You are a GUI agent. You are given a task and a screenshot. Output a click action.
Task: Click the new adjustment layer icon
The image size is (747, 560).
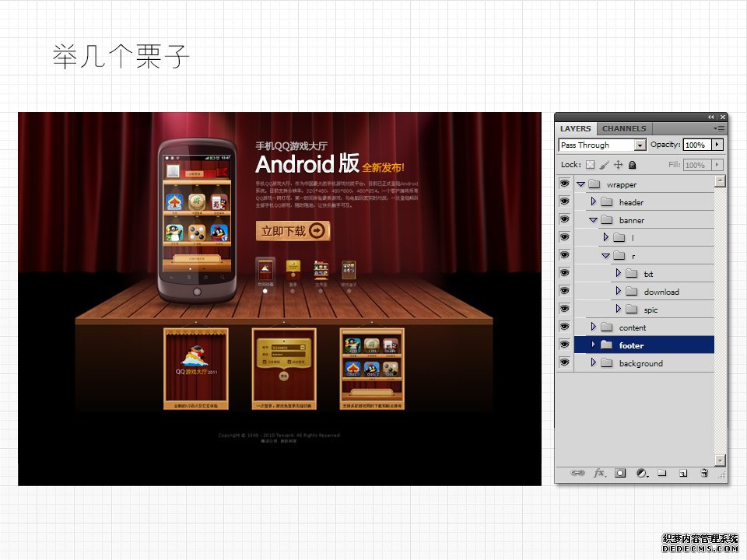pos(642,473)
